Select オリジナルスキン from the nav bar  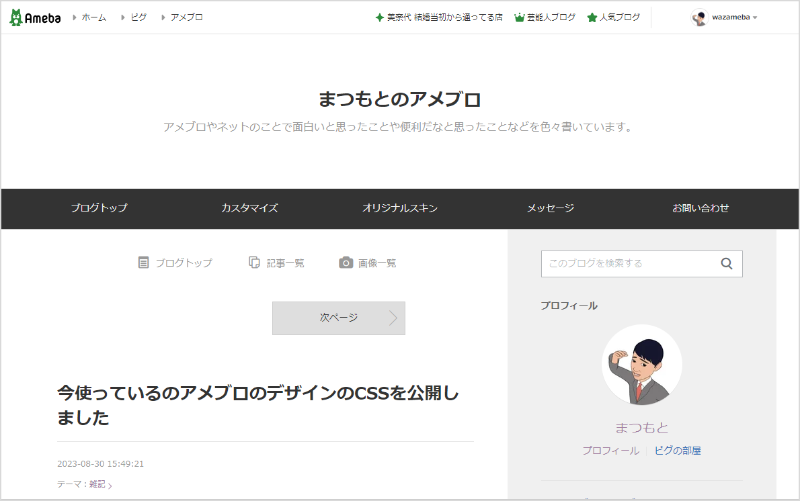click(x=400, y=208)
